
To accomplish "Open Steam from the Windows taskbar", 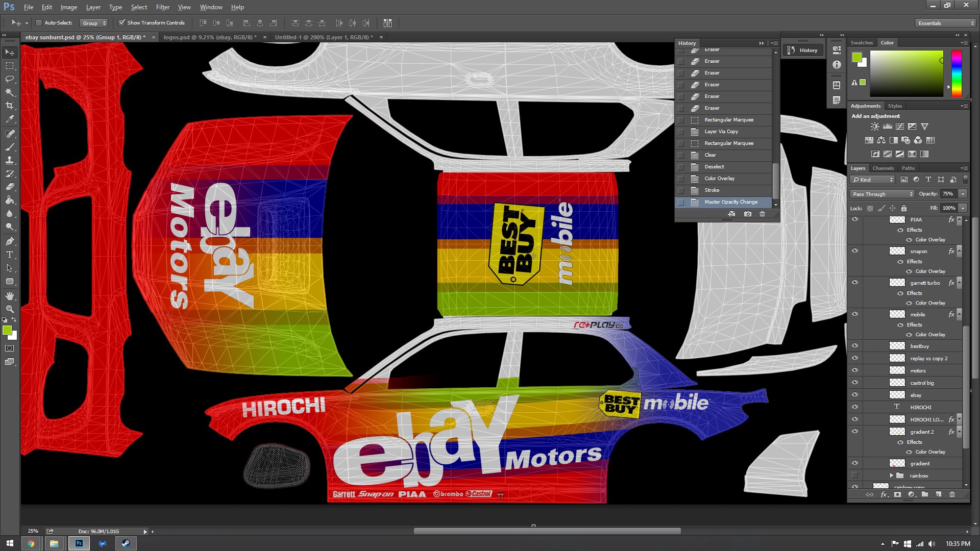I will coord(126,543).
